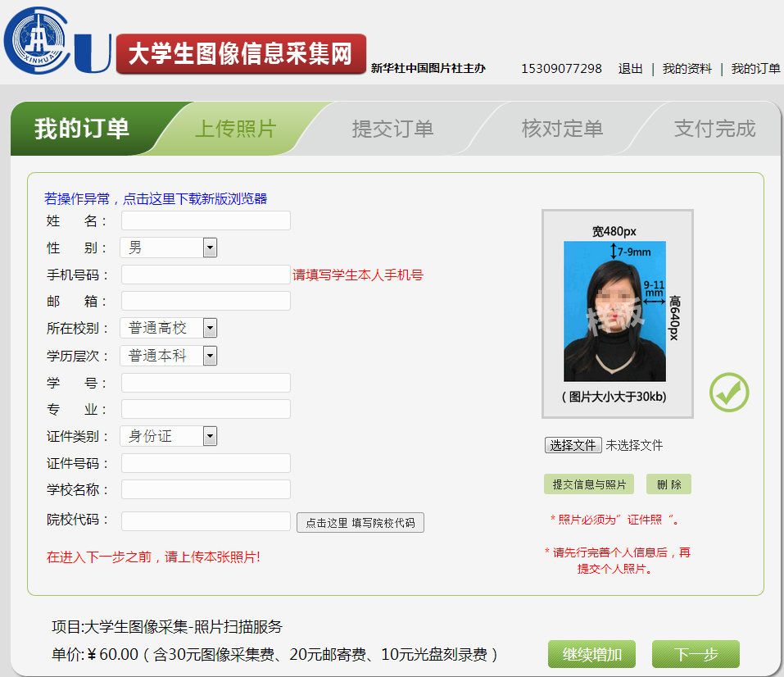Expand the 证件类别 ID type dropdown

169,436
